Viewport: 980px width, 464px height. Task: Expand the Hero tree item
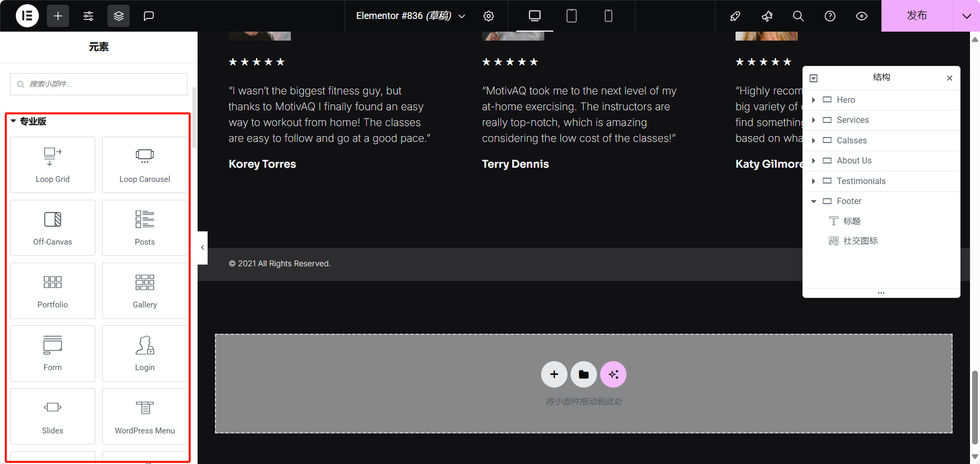click(x=814, y=100)
